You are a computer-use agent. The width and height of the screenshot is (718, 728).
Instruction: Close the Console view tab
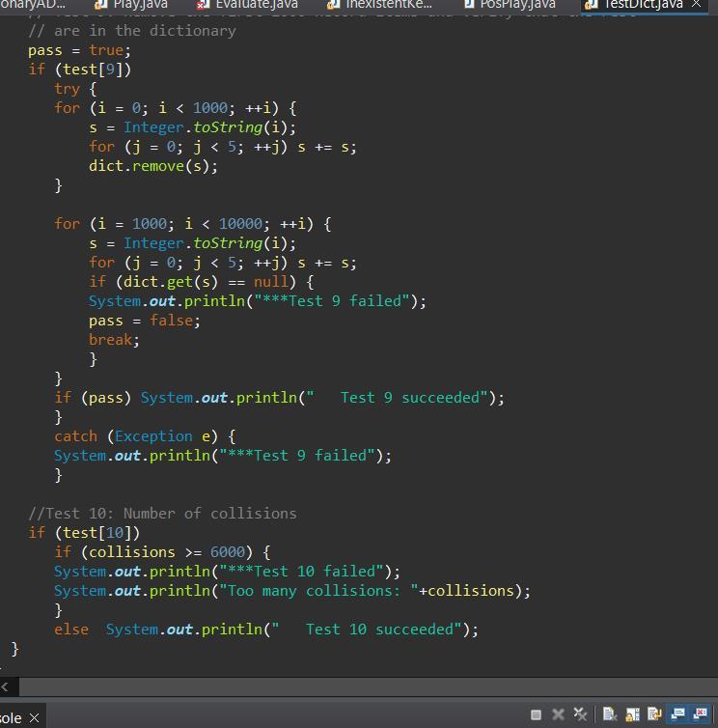pos(34,718)
